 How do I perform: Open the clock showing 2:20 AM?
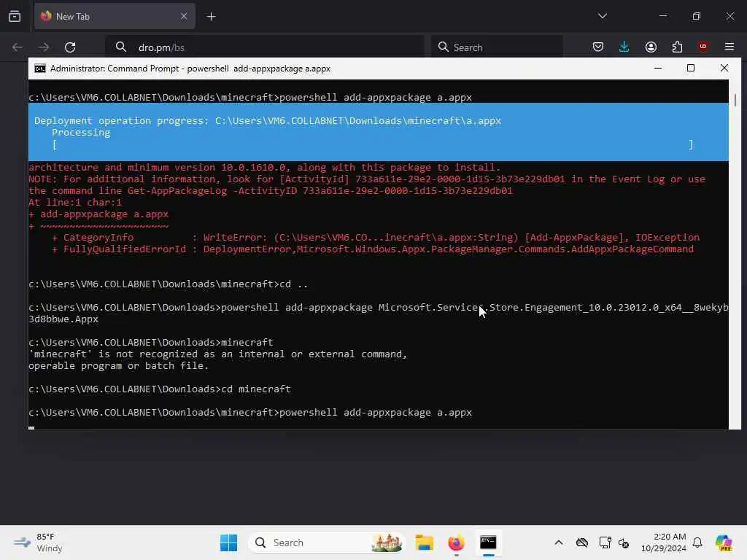point(664,542)
